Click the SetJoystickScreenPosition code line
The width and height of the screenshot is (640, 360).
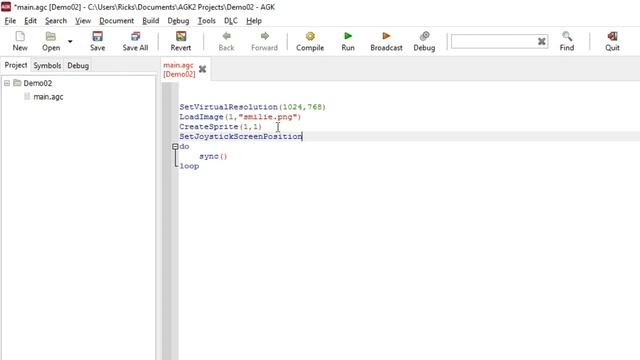241,136
